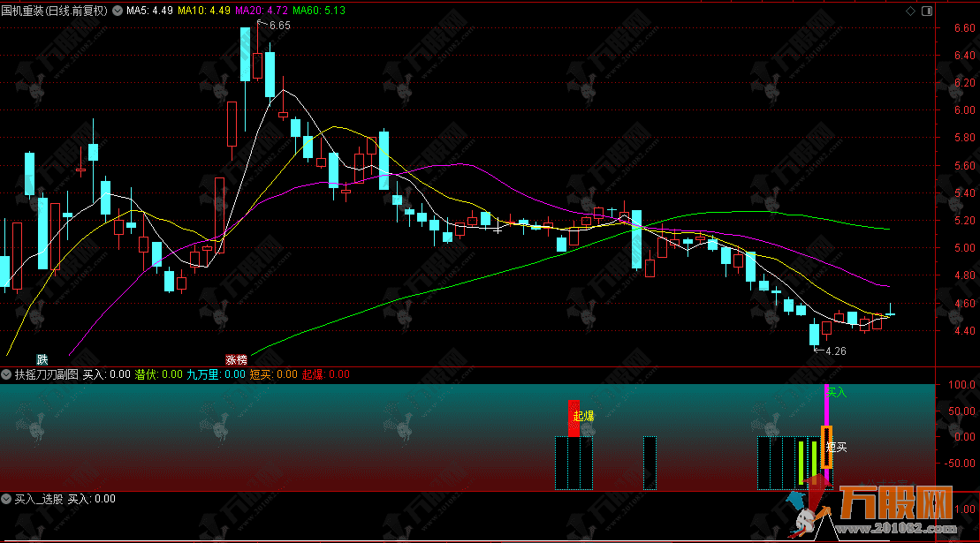Click the -50.00 sub-chart axis label
Screen dimensions: 980x543
click(x=960, y=464)
